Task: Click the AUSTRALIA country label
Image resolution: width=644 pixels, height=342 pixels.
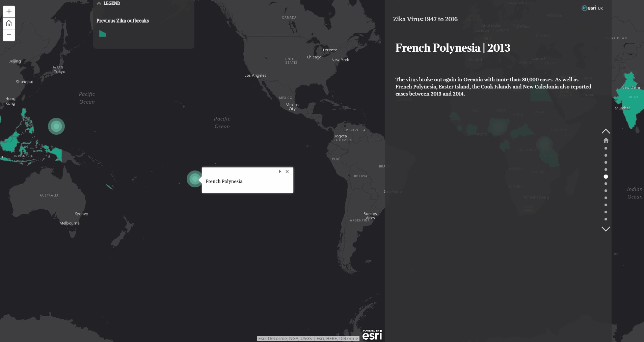Action: (x=49, y=195)
